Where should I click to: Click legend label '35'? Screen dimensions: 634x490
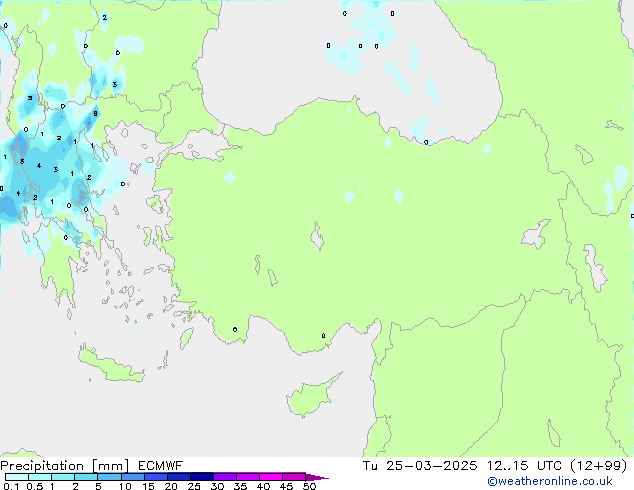tap(240, 486)
